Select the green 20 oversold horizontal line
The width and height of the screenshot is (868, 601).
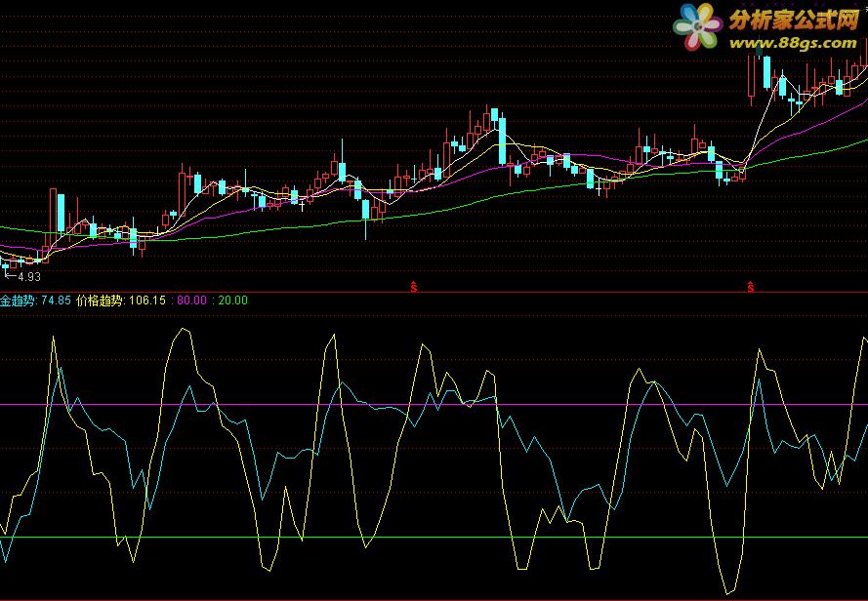434,537
